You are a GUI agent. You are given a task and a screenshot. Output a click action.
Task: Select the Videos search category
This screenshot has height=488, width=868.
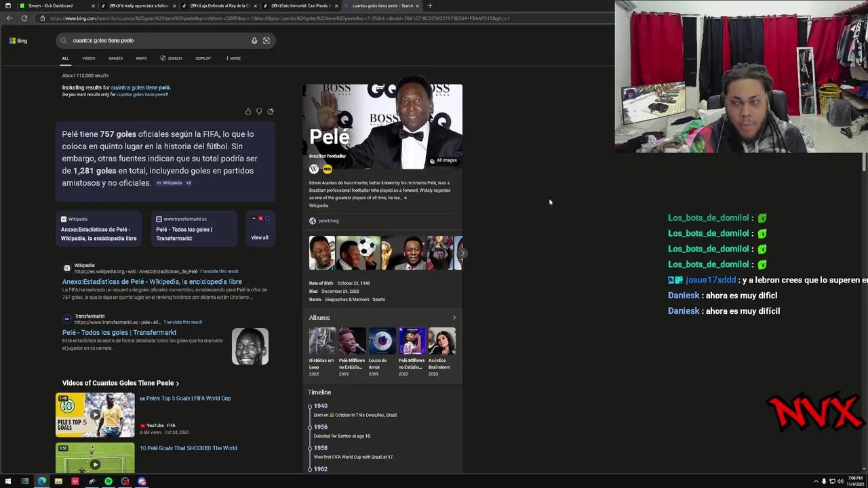coord(89,58)
